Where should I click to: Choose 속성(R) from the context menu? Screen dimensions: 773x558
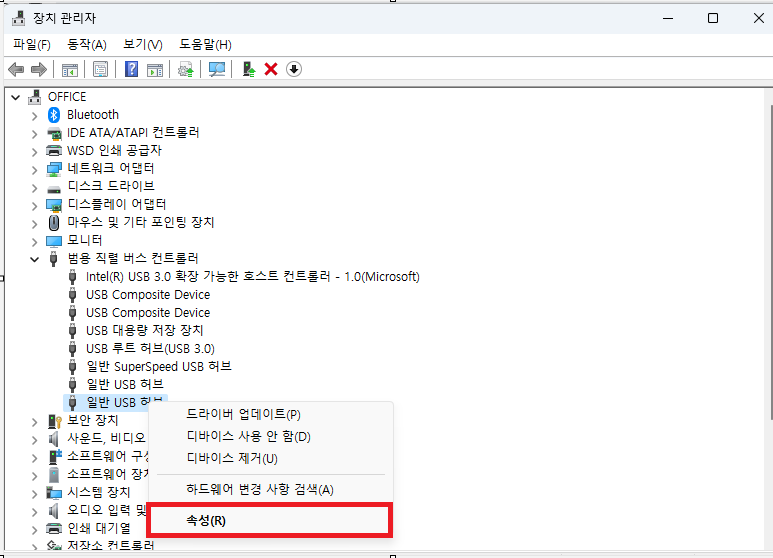click(270, 521)
